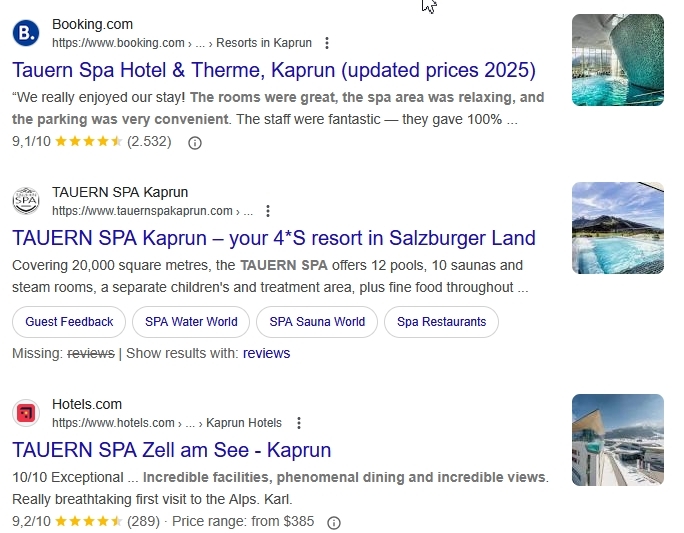
Task: Open TAUERN SPA Kaprun 4*S resort link
Action: pyautogui.click(x=274, y=239)
